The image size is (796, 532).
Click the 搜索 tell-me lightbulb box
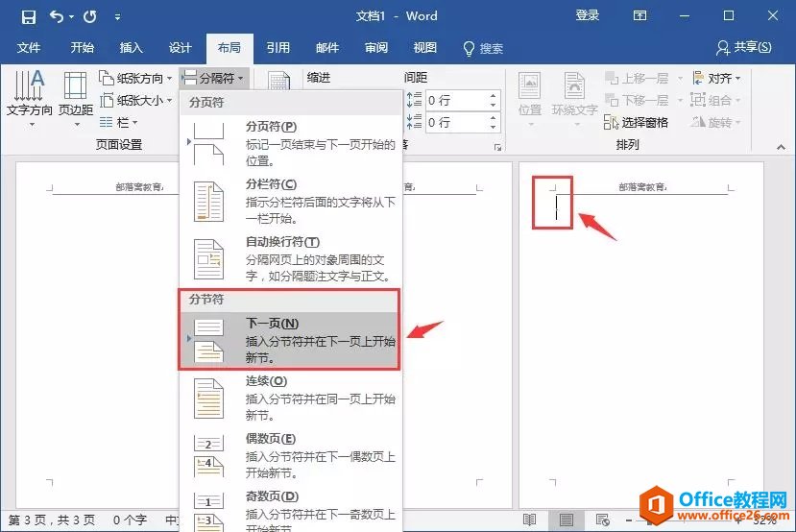pos(483,48)
